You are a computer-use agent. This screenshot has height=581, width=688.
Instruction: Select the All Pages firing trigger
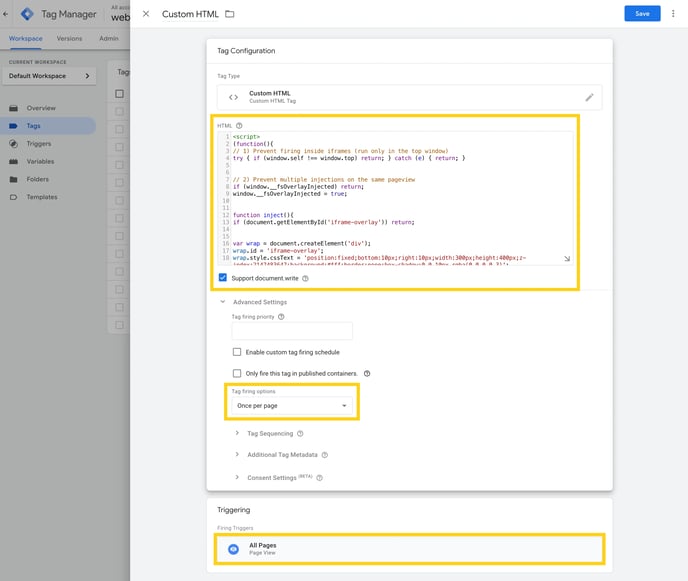point(409,549)
